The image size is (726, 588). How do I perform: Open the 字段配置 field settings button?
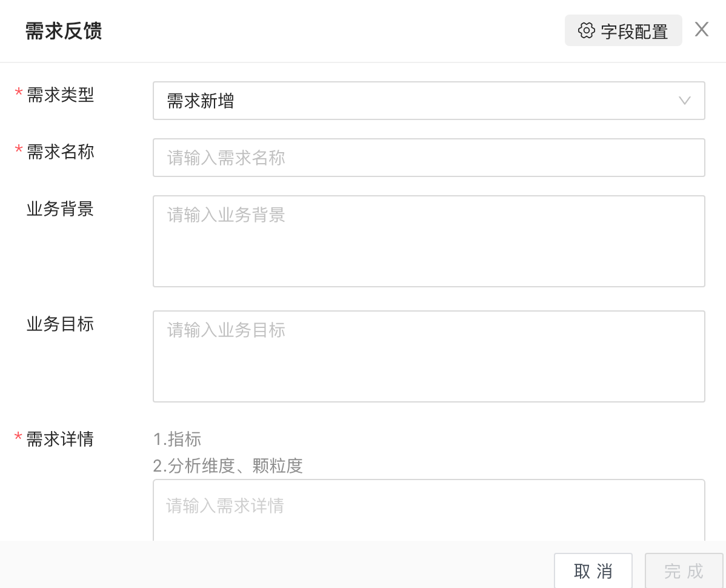point(623,30)
